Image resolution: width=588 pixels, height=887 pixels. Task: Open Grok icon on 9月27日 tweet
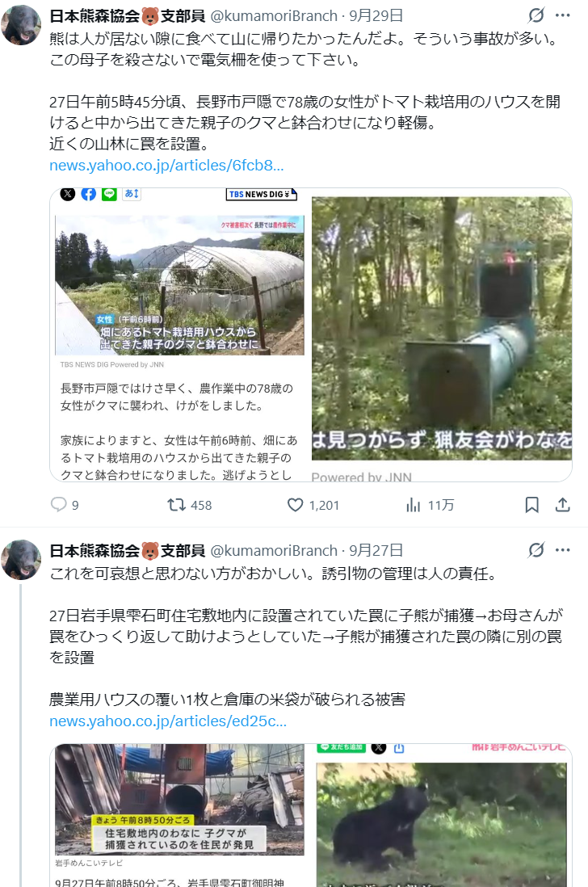click(x=536, y=549)
